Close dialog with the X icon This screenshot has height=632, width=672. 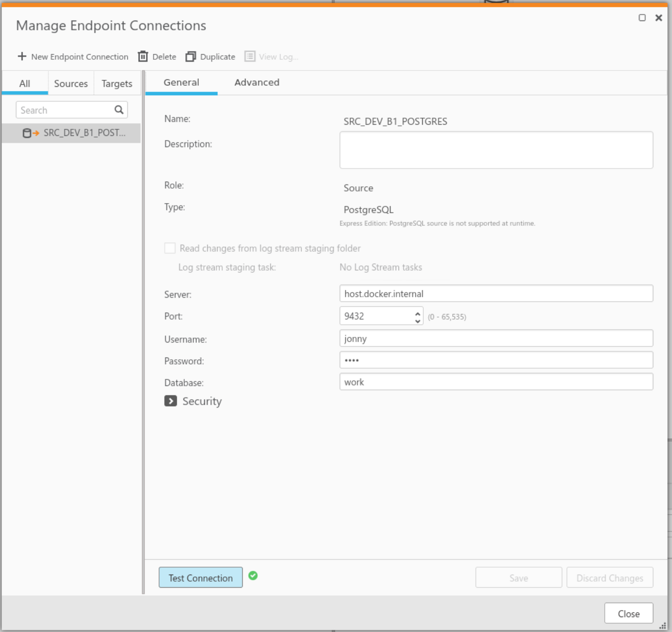(658, 18)
